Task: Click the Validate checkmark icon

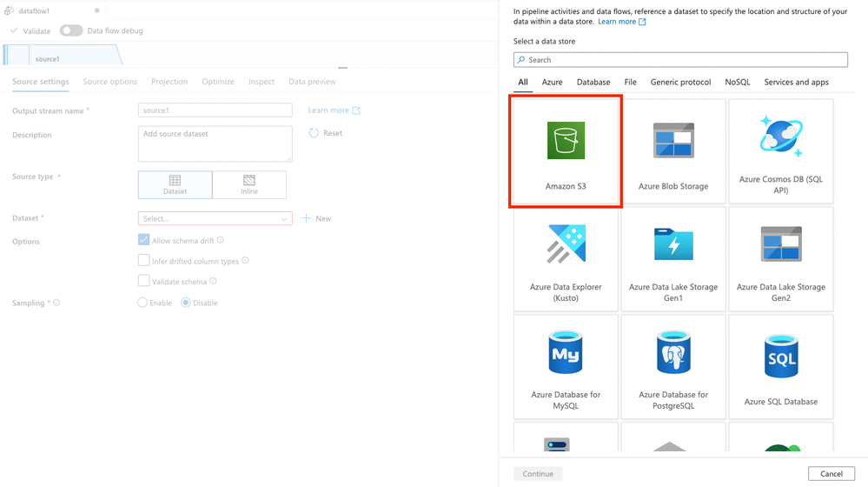Action: [15, 30]
